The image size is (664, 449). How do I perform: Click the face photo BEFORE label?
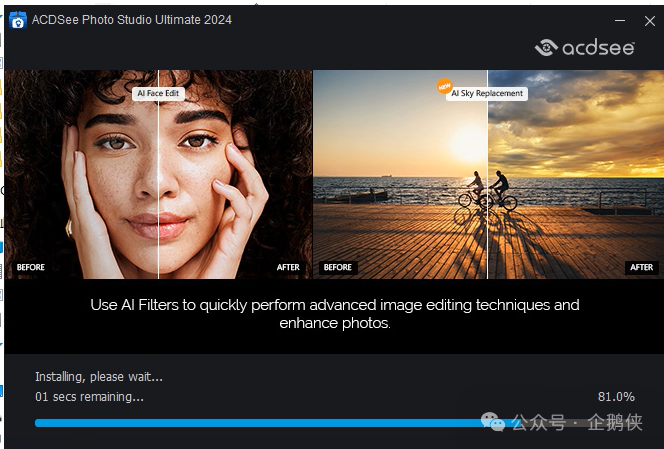[x=31, y=268]
